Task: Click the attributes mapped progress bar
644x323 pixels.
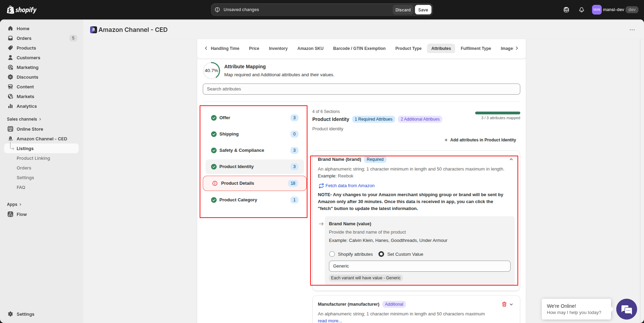Action: tap(497, 113)
